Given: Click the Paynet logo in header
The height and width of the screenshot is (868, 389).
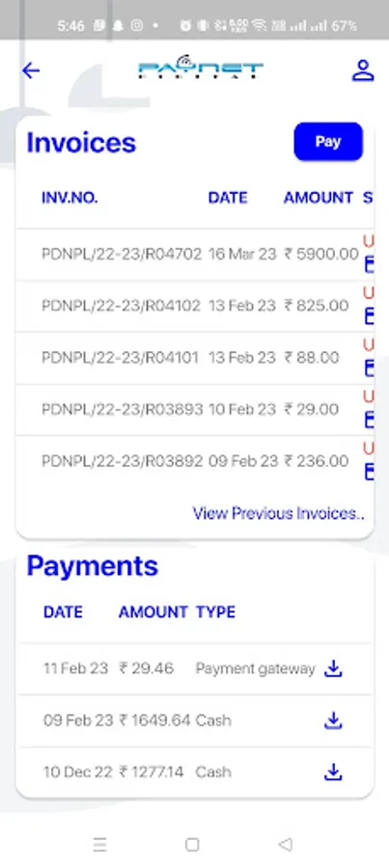Looking at the screenshot, I should click(201, 68).
